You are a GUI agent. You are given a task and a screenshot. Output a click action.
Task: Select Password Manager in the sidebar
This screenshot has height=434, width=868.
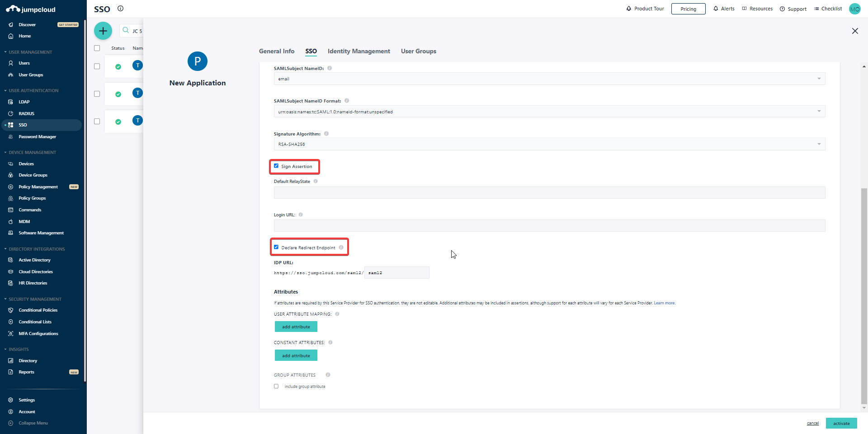[x=38, y=136]
